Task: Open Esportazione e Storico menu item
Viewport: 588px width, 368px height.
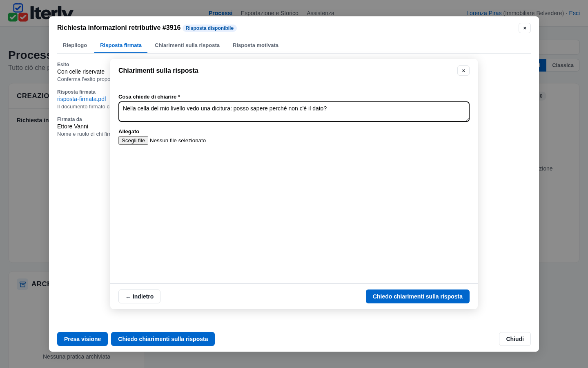Action: (x=269, y=13)
